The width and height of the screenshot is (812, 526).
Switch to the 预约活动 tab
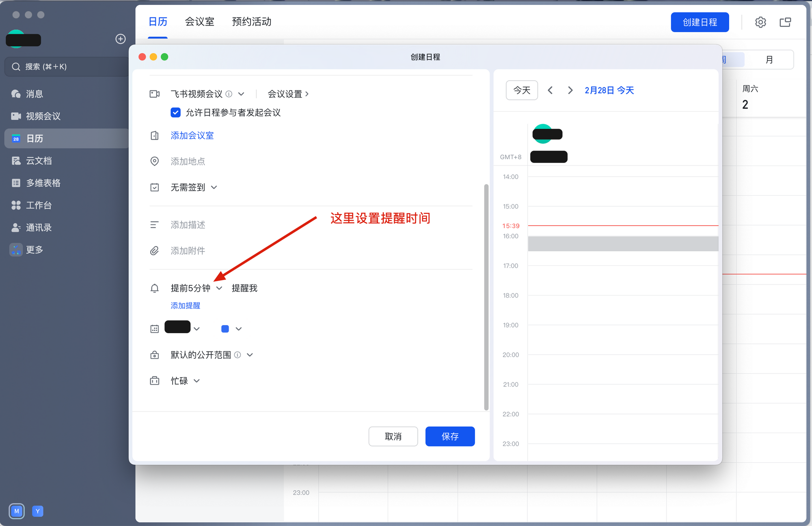click(251, 22)
